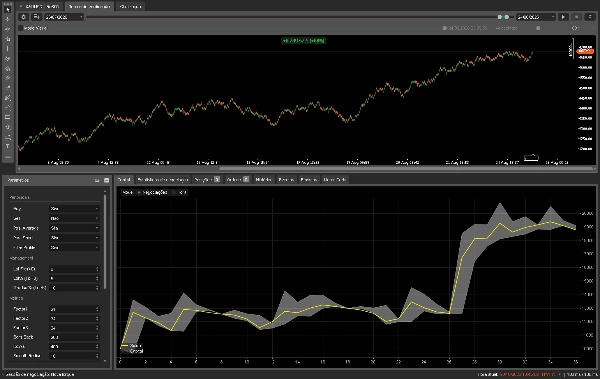Adjust the playback speed slider knob
Viewport: 600px width, 379px height.
tap(538, 28)
